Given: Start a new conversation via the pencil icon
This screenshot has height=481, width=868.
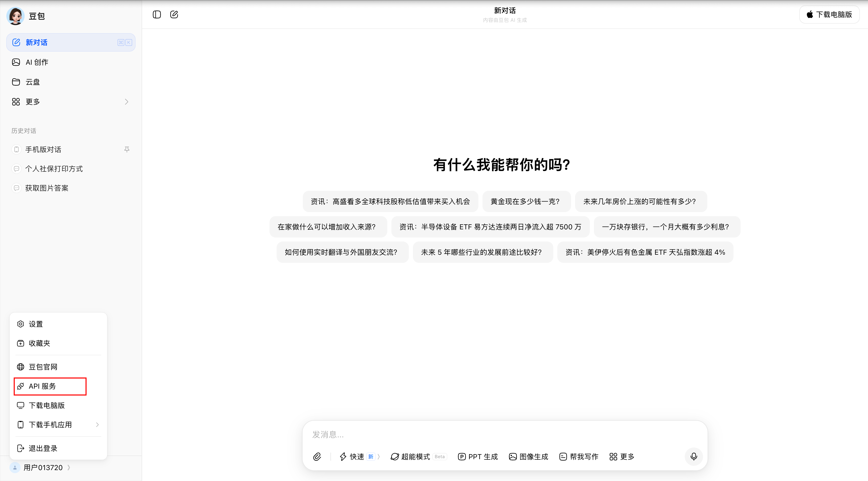Looking at the screenshot, I should tap(174, 14).
